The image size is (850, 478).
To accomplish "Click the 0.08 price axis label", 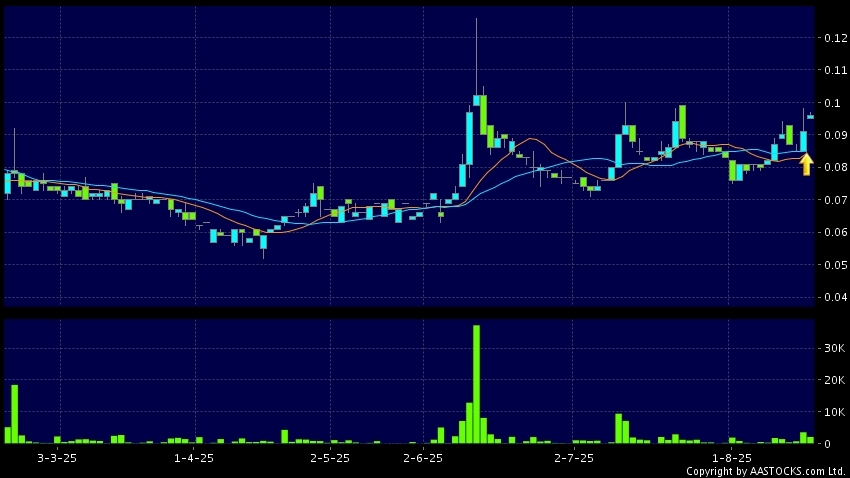I will point(835,167).
